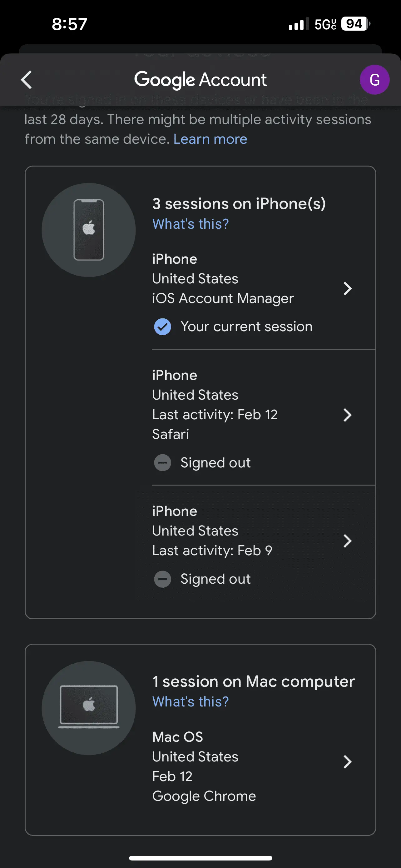
Task: Tap the Mac computer device icon
Action: [x=89, y=708]
